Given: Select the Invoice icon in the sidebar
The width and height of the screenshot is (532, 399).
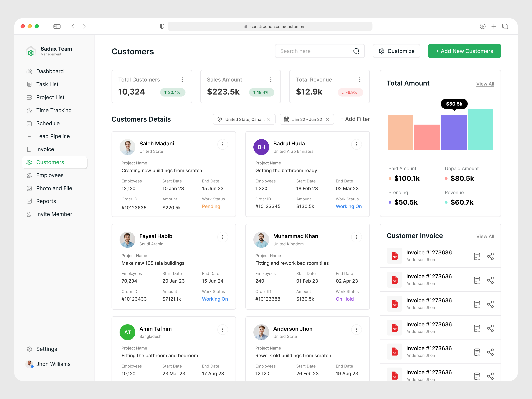Looking at the screenshot, I should click(29, 149).
